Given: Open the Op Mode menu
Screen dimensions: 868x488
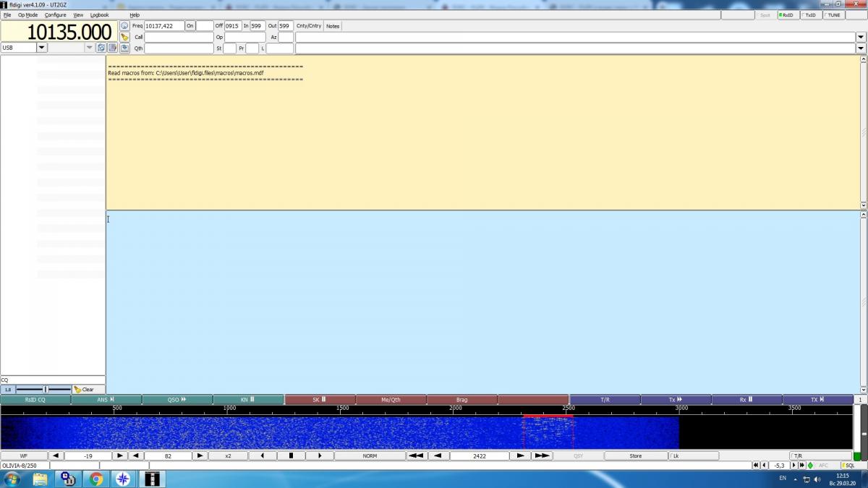Looking at the screenshot, I should click(x=27, y=14).
